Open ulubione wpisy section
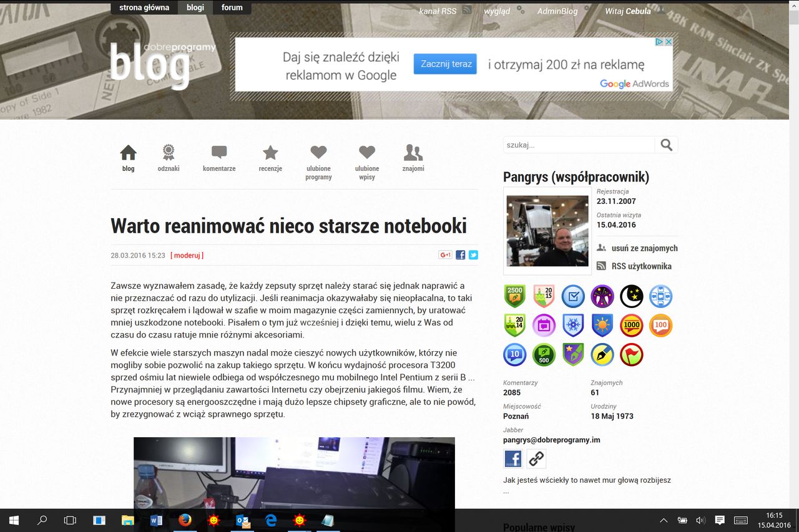 (x=367, y=162)
